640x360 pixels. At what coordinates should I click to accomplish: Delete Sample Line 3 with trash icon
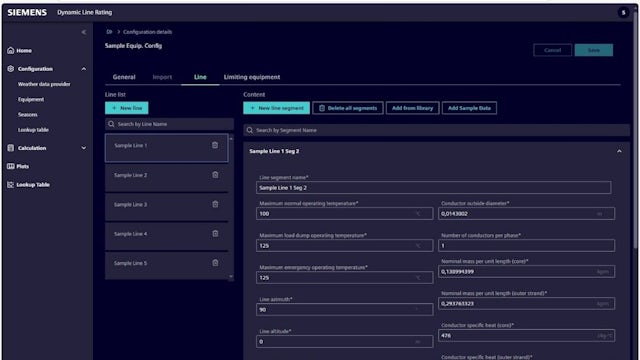point(215,204)
